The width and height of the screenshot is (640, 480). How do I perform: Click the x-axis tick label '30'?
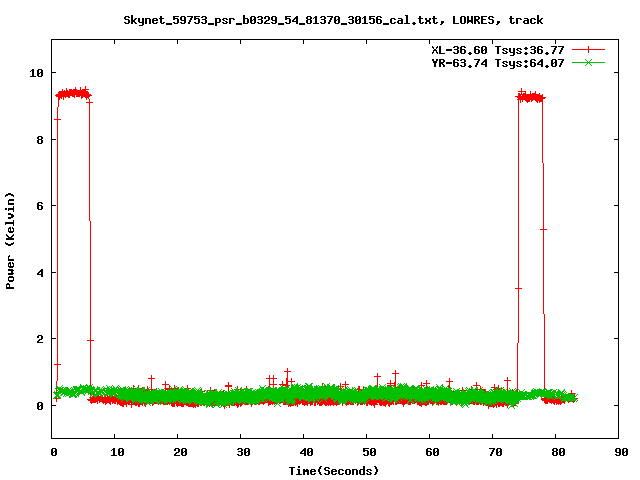click(243, 452)
